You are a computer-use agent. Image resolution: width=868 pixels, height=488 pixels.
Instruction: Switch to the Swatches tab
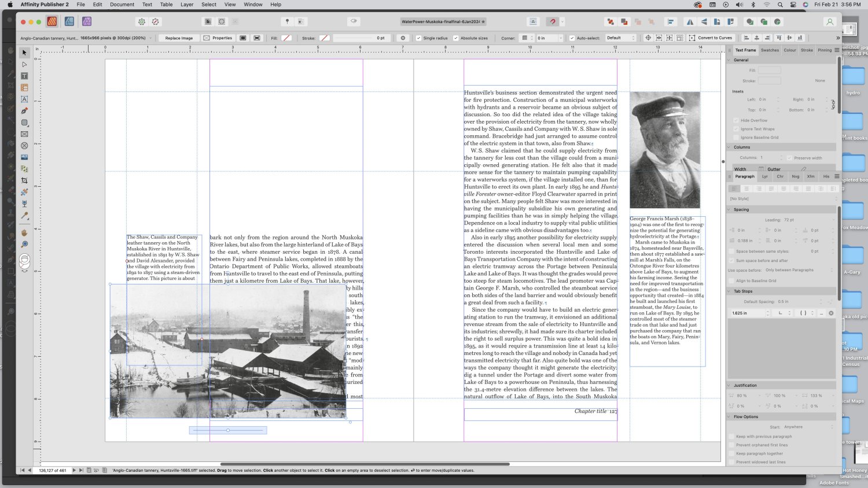click(770, 50)
